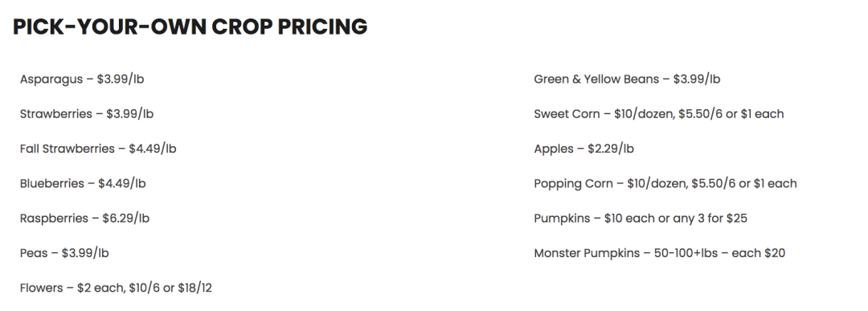
Task: Click the 'any 3 for $25' pumpkin deal
Action: [x=710, y=219]
